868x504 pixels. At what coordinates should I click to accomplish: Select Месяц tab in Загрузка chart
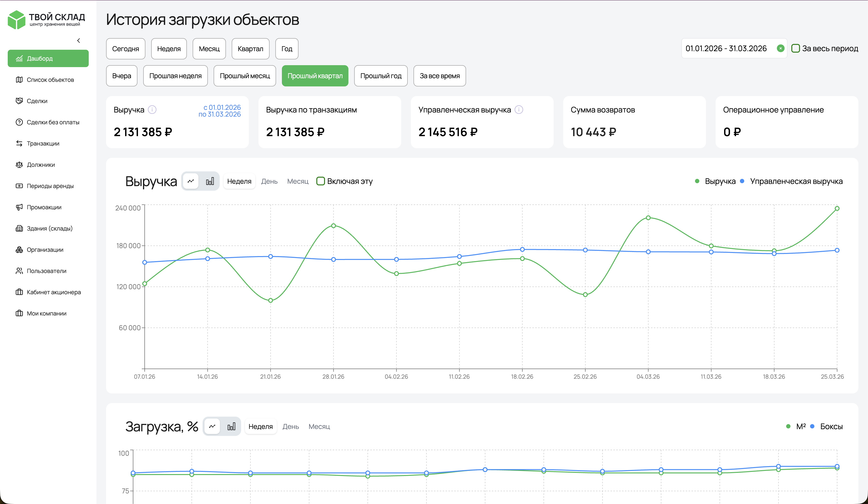point(319,427)
